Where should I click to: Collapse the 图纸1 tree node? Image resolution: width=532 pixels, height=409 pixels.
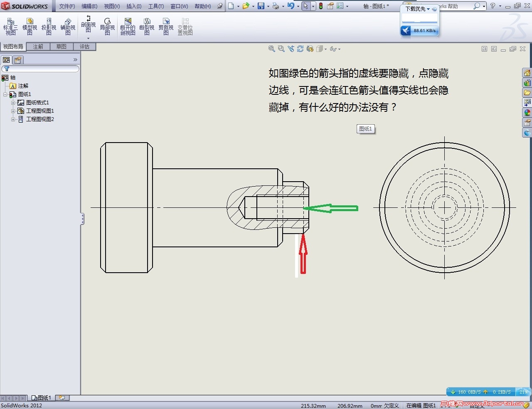click(x=5, y=94)
